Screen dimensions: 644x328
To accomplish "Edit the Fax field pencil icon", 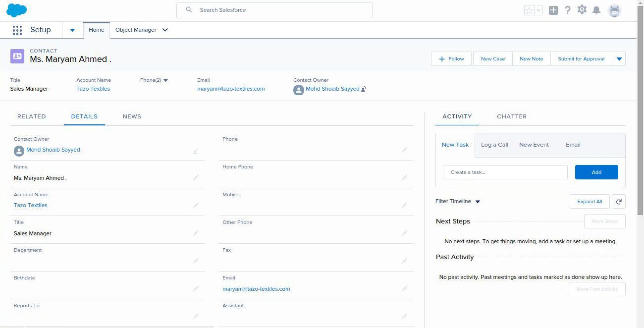I will [404, 261].
